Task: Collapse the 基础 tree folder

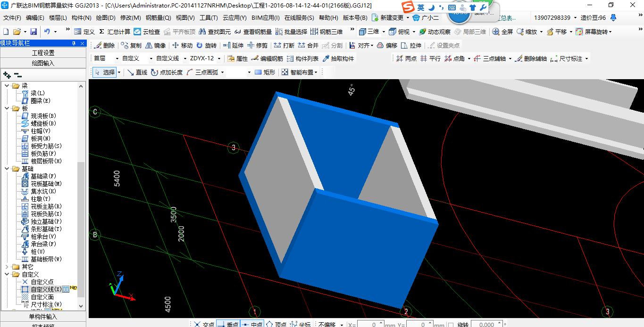Action: pos(7,169)
